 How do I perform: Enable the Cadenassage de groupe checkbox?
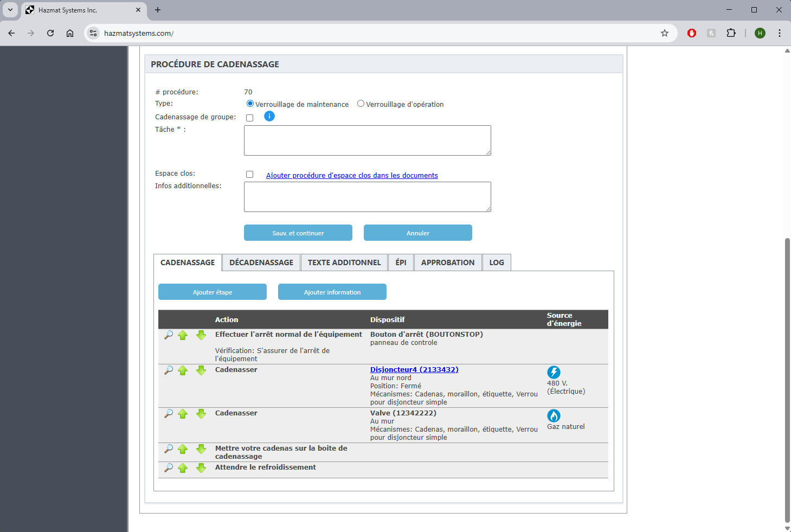tap(250, 118)
